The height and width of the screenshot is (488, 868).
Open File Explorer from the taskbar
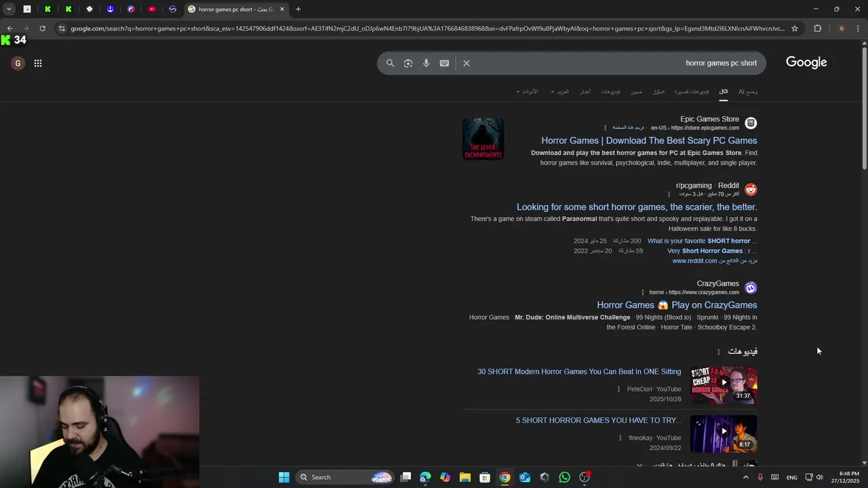465,477
